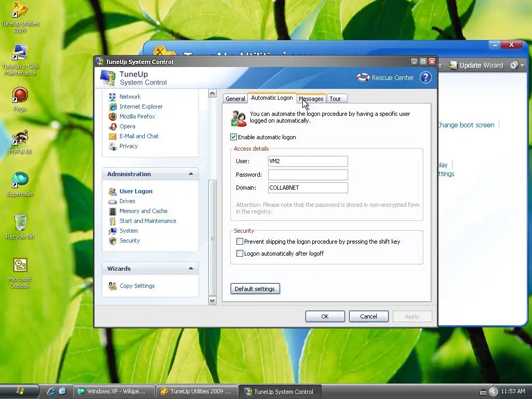This screenshot has width=532, height=399.
Task: Click the sidebar scrollbar down arrow
Action: coord(212,301)
